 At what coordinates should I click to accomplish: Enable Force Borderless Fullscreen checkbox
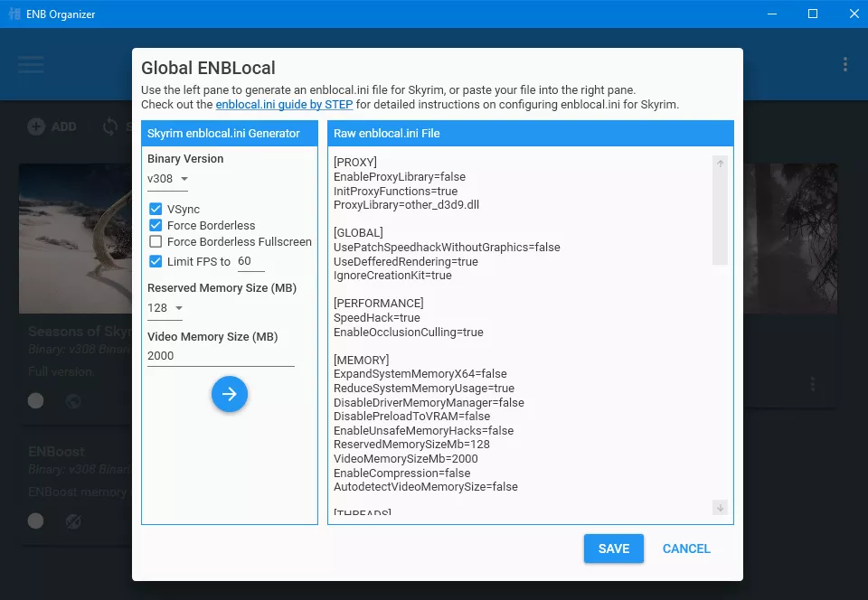point(156,241)
